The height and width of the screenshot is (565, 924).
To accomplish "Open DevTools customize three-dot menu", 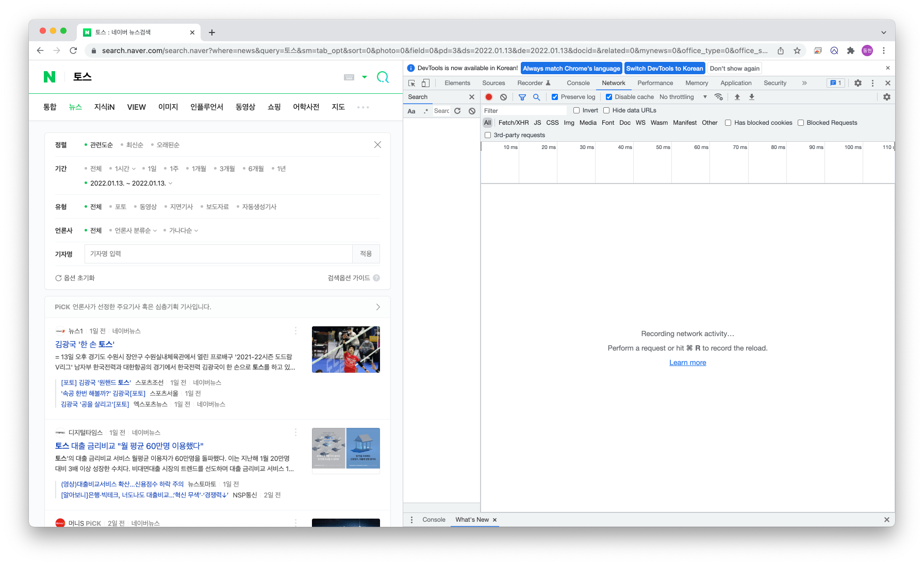I will (872, 83).
